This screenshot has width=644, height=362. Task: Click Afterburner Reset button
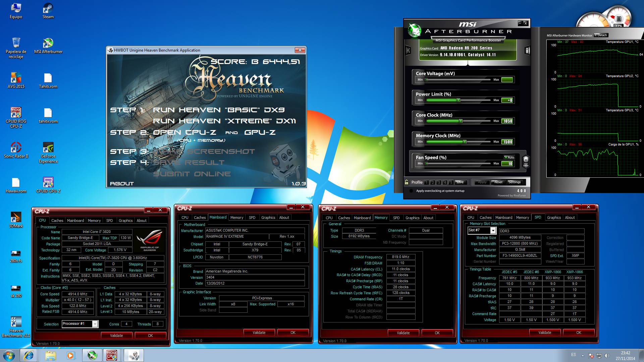tap(498, 182)
